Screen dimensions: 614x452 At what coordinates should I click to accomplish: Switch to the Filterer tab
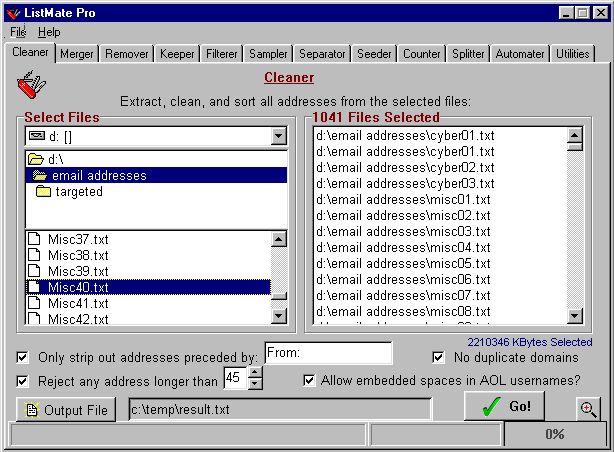tap(222, 54)
